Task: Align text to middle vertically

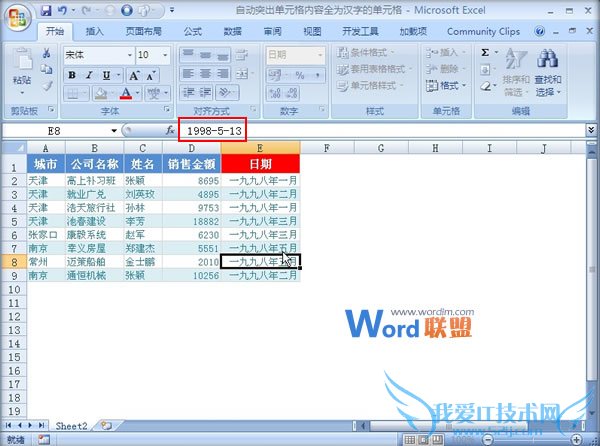Action: tap(205, 55)
